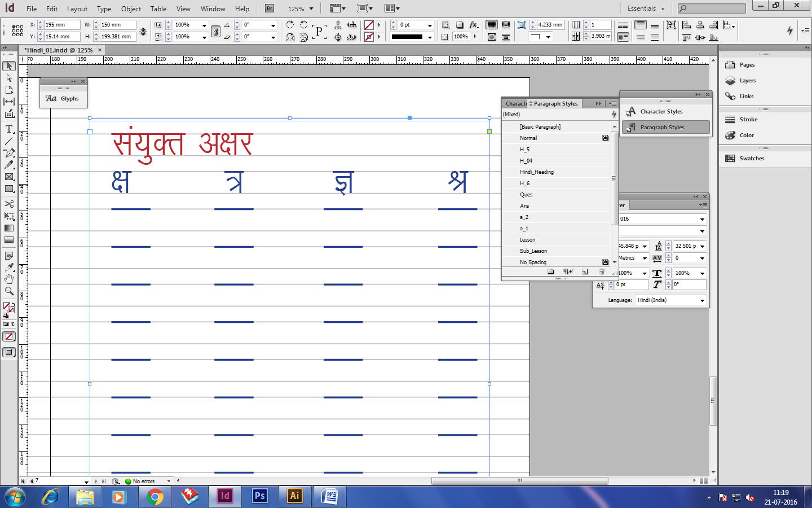Select the Free Transform tool

pyautogui.click(x=9, y=216)
